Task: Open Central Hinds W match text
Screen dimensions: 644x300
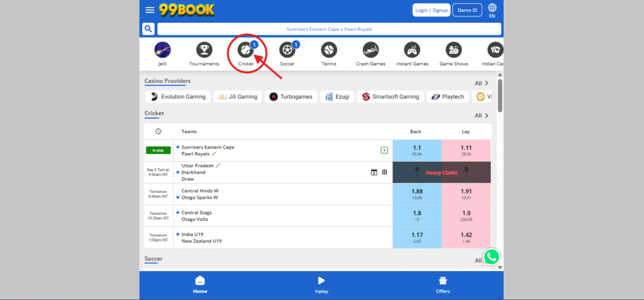Action: click(200, 191)
